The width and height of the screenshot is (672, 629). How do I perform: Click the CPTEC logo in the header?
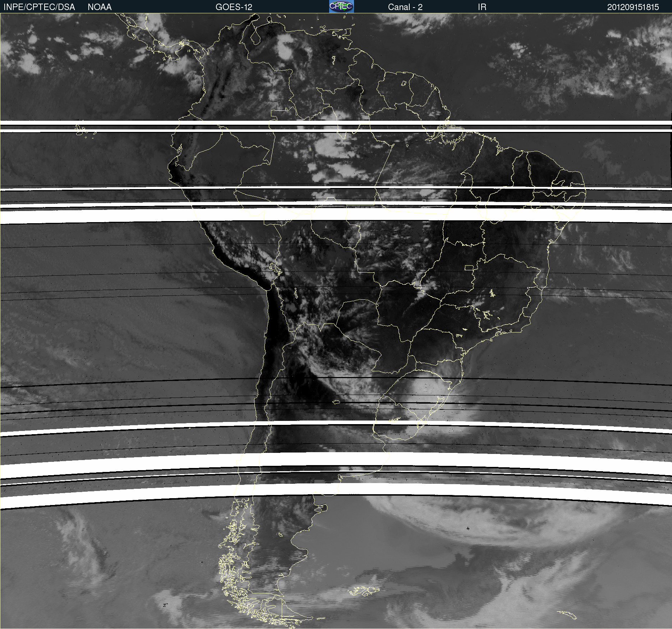point(341,6)
